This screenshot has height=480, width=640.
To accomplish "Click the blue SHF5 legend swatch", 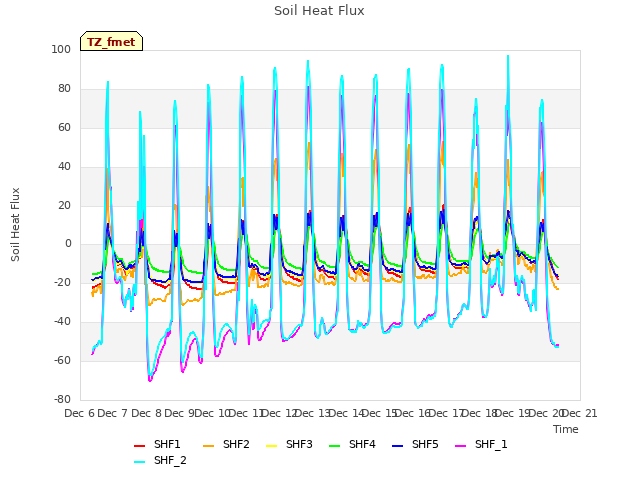I will pos(398,446).
